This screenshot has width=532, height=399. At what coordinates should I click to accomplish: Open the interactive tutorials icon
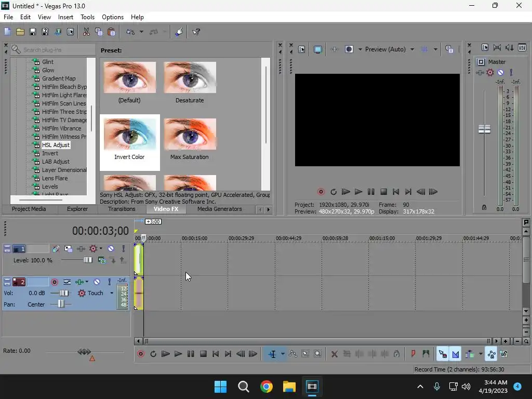coord(179,32)
